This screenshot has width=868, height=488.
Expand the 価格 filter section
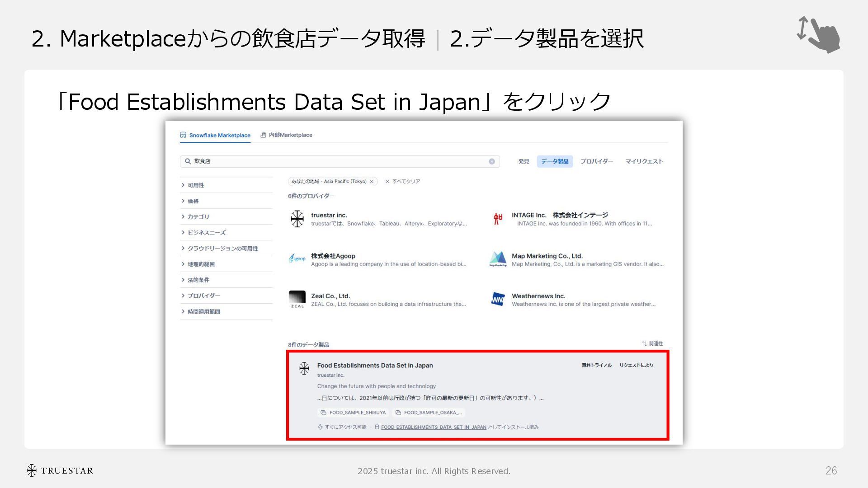coord(193,201)
